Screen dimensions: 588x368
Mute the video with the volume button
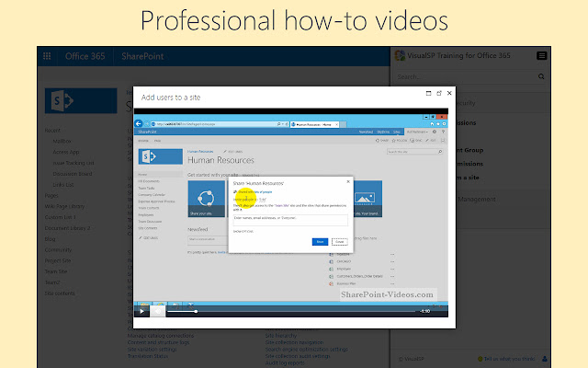coord(158,311)
